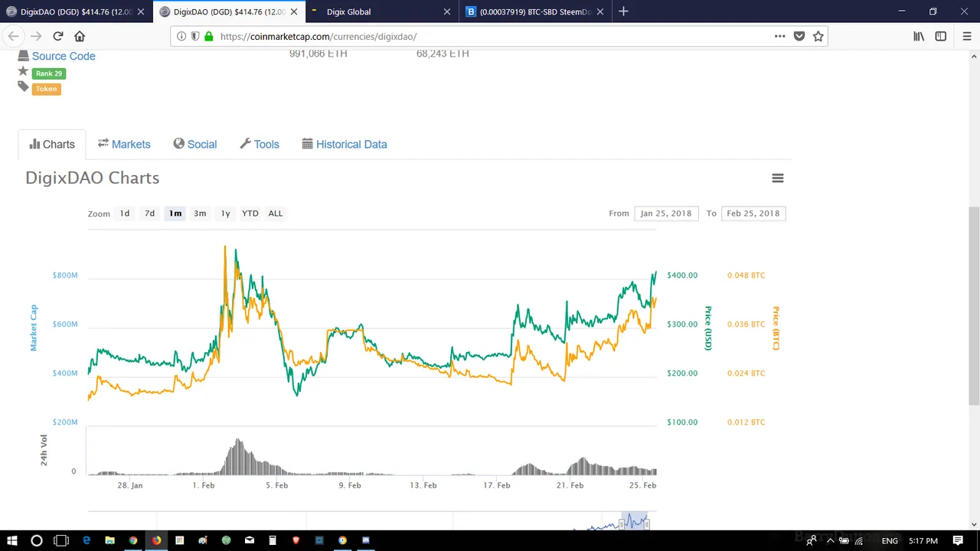Image resolution: width=980 pixels, height=551 pixels.
Task: View site information icon in address bar
Action: [181, 36]
